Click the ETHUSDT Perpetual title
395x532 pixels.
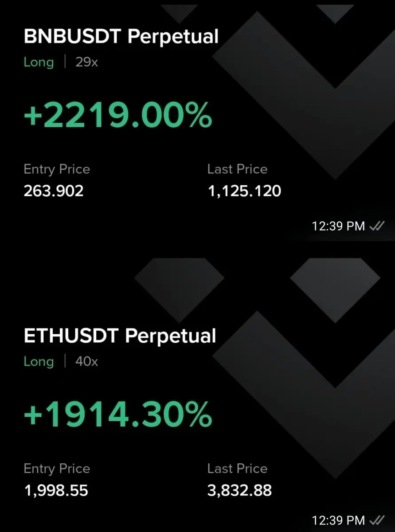click(x=120, y=336)
